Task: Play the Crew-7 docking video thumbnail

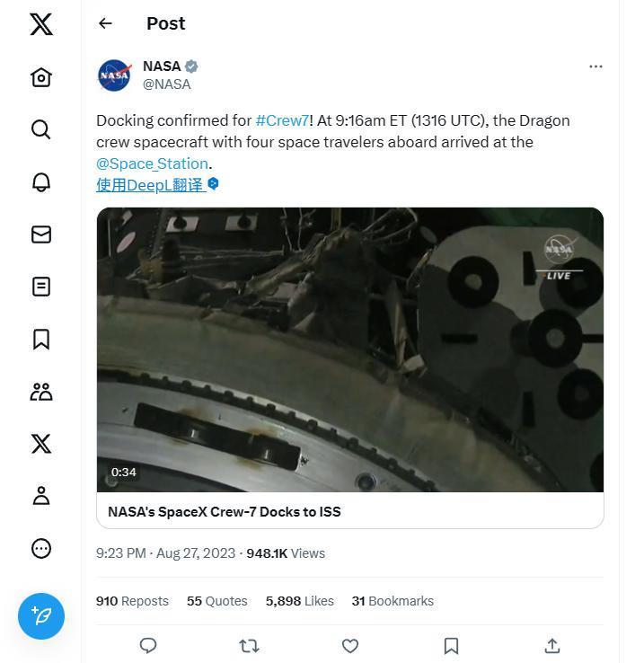Action: [x=349, y=349]
